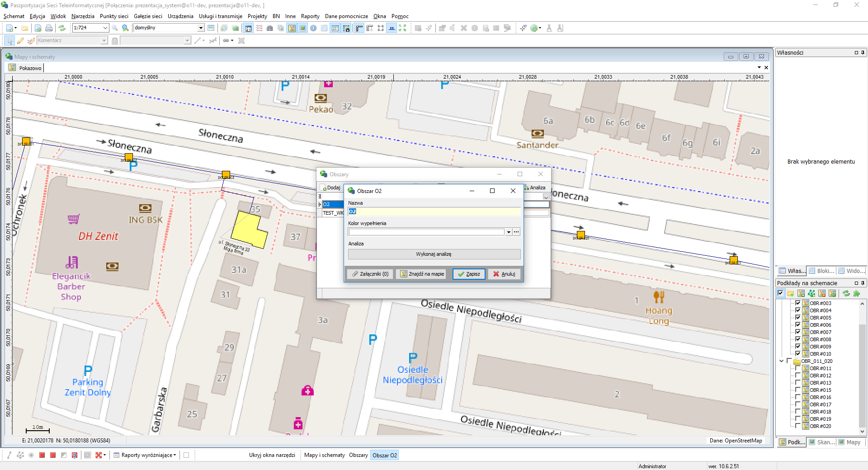The width and height of the screenshot is (868, 470).
Task: Select the pencil drawing tool
Action: coord(20,41)
